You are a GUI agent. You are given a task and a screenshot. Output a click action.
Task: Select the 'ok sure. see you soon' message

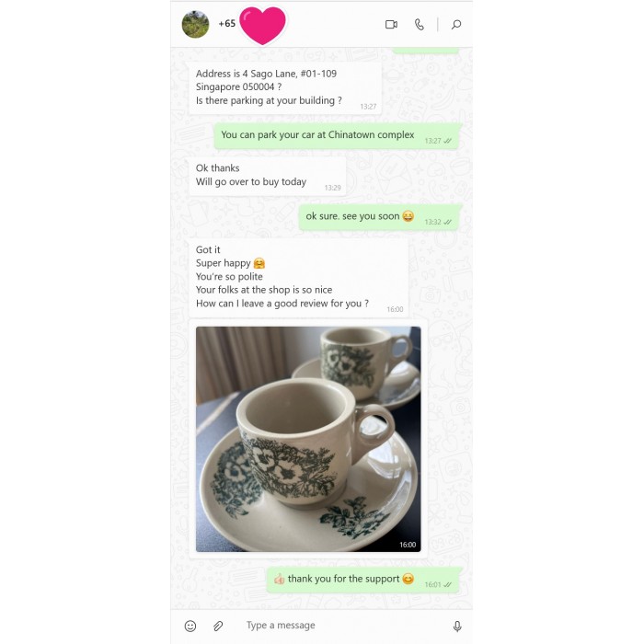380,217
